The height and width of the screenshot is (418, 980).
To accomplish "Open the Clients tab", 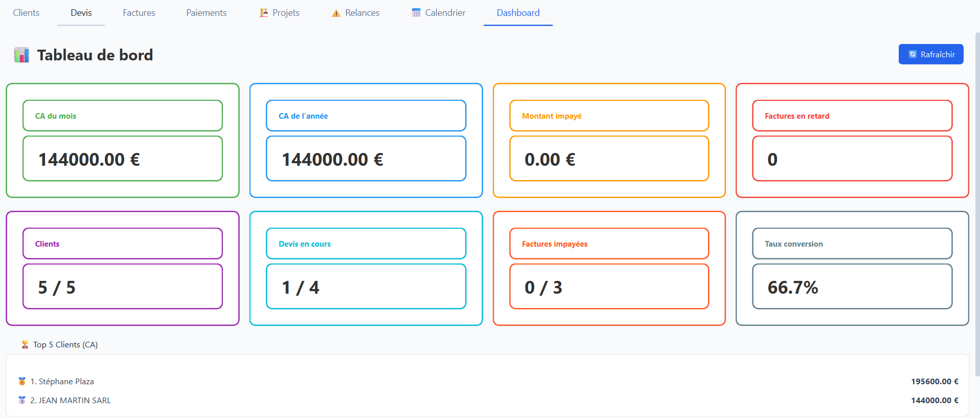I will [26, 13].
